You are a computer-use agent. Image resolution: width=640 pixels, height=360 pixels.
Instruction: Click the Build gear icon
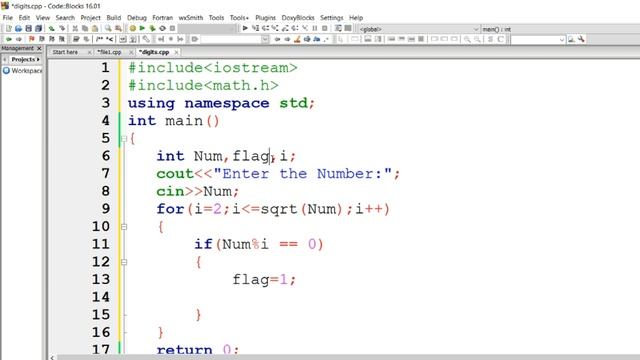[133, 28]
